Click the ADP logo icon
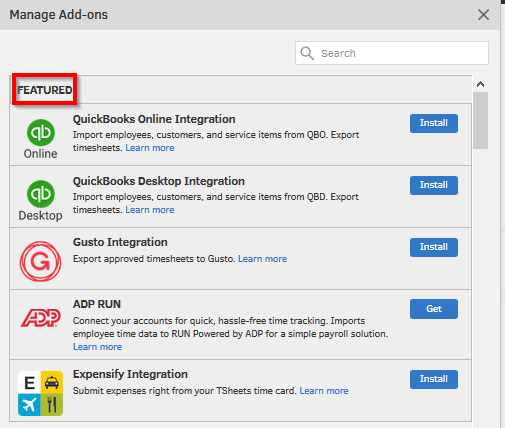The image size is (505, 428). pos(41,318)
